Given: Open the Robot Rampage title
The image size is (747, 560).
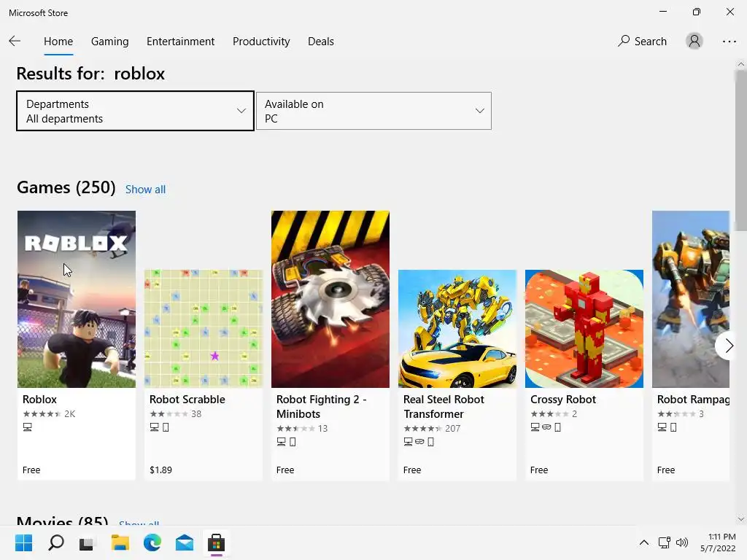Looking at the screenshot, I should [x=693, y=400].
